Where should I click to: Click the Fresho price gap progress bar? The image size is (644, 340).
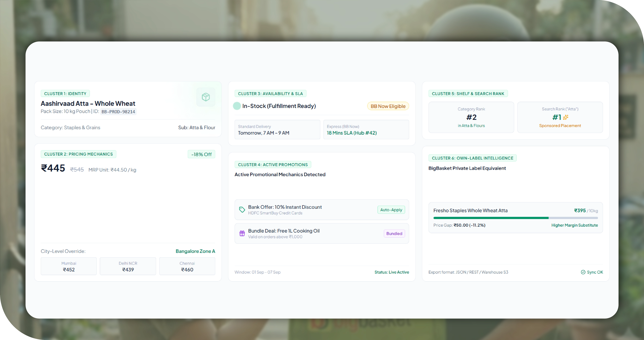click(x=516, y=218)
